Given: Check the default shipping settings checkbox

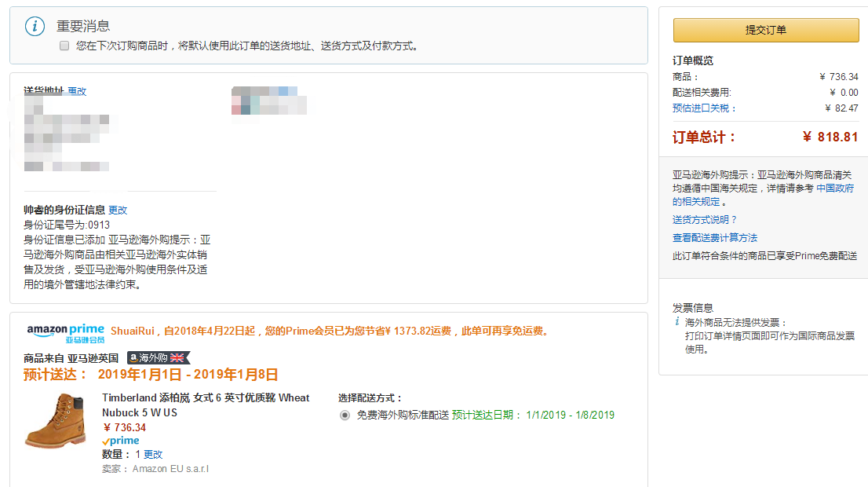Looking at the screenshot, I should (x=64, y=46).
